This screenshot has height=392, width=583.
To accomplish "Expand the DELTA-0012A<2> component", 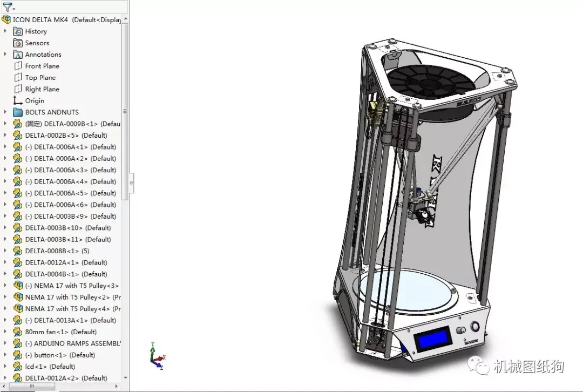I will (x=5, y=377).
